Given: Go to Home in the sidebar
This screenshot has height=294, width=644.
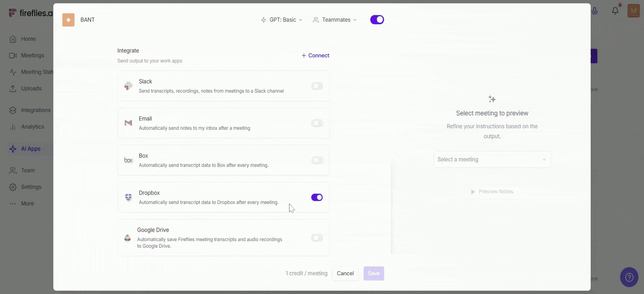Looking at the screenshot, I should [x=29, y=39].
